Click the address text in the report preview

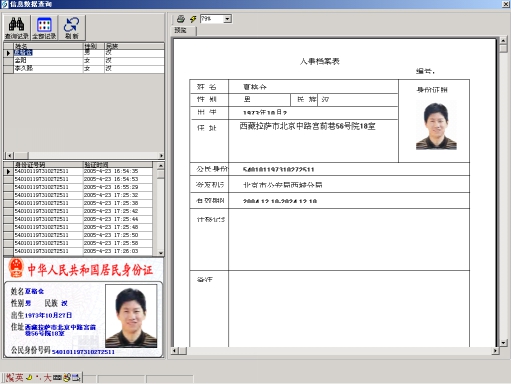click(307, 126)
